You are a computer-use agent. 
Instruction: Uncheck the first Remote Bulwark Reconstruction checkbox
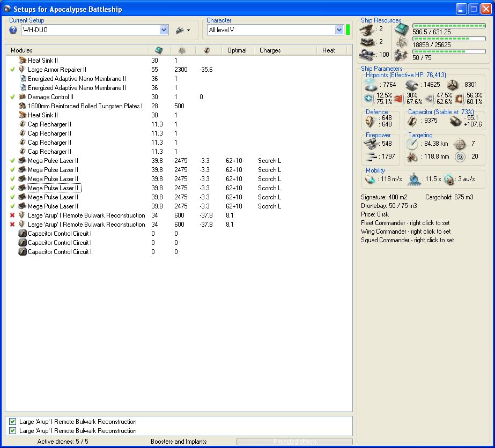tap(13, 422)
